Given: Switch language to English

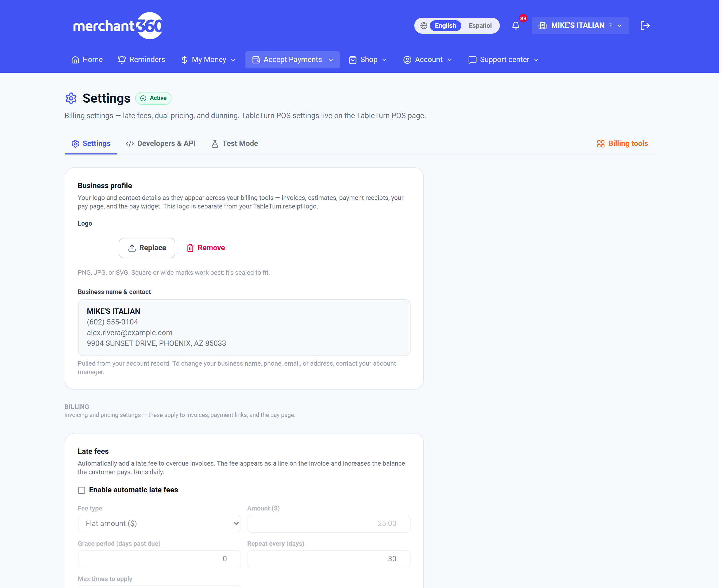Looking at the screenshot, I should [x=445, y=26].
